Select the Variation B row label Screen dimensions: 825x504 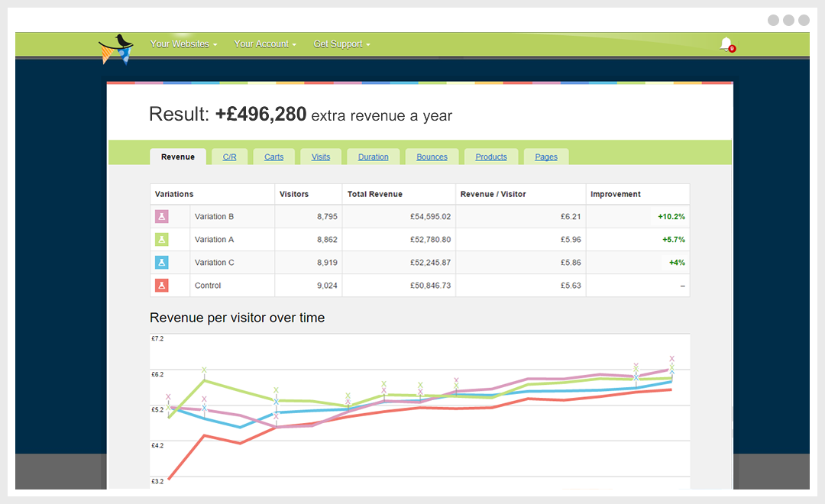coord(214,216)
